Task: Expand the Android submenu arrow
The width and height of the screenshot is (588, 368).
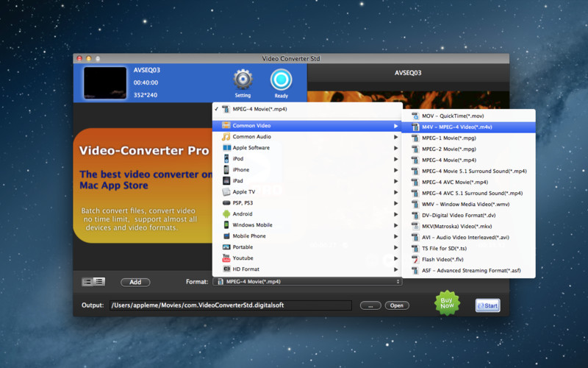Action: coord(395,214)
